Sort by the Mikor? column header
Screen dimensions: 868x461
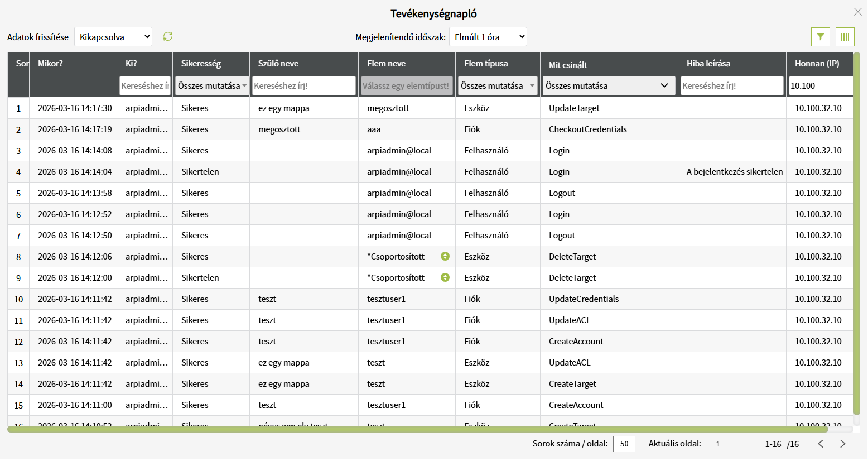[50, 64]
